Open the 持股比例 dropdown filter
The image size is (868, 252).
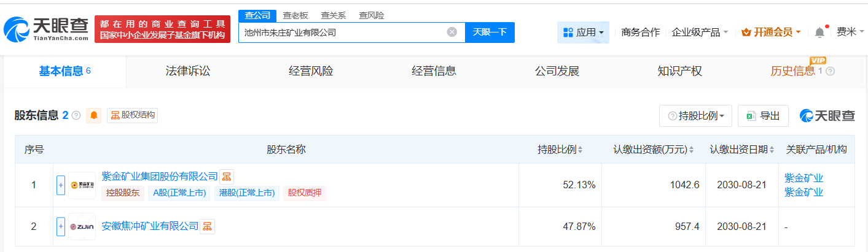[x=695, y=116]
